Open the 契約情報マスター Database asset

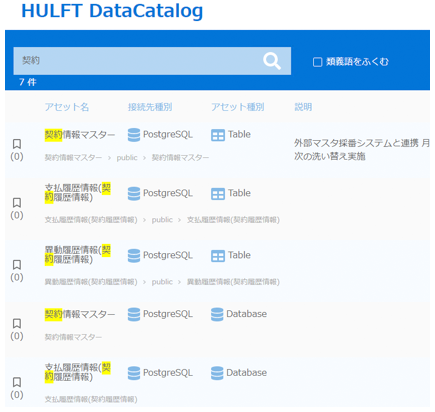pos(80,314)
